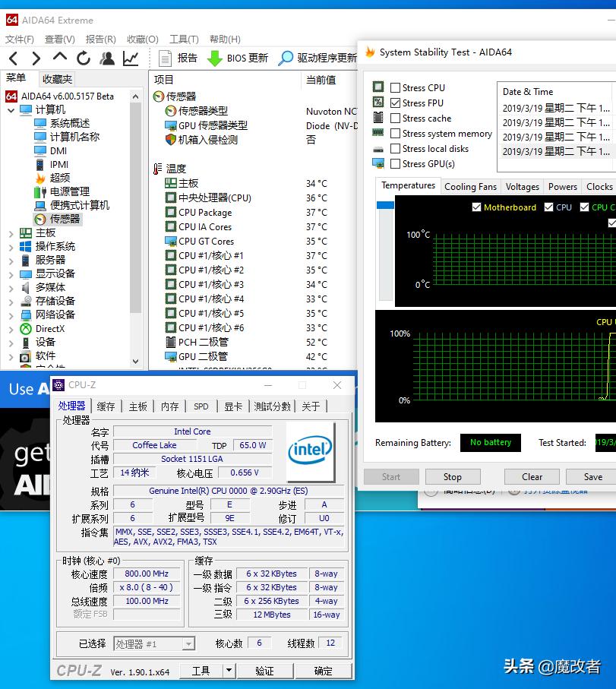
Task: Click the back navigation arrow in AIDA64 toolbar
Action: tap(13, 58)
